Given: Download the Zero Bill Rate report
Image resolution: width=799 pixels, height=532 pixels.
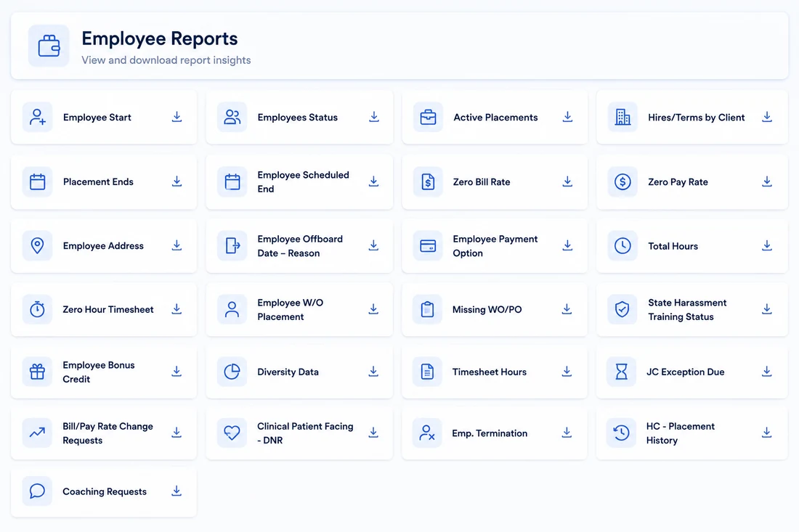Looking at the screenshot, I should click(x=567, y=181).
